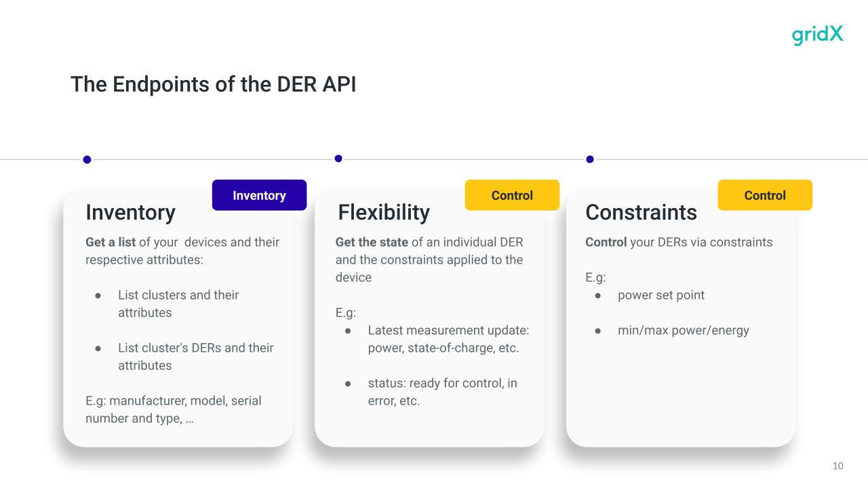This screenshot has height=488, width=868.
Task: Click 'List clusters and their attributes' bullet
Action: (178, 304)
